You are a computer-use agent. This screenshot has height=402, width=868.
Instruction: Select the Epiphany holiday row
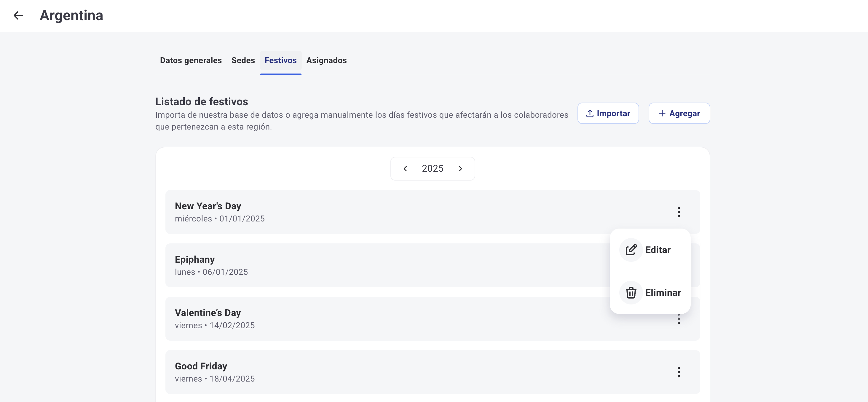pos(371,265)
